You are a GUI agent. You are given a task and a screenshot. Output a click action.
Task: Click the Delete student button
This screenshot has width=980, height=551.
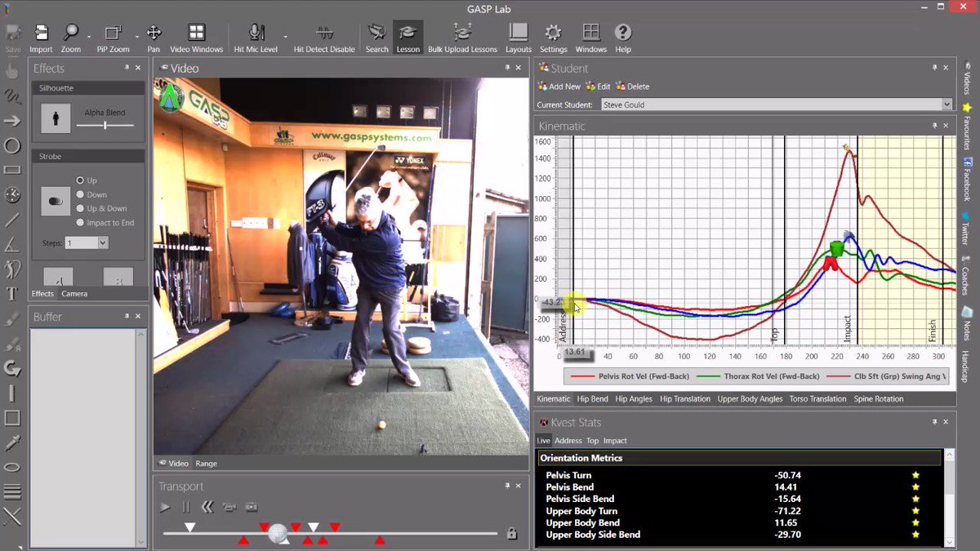633,87
